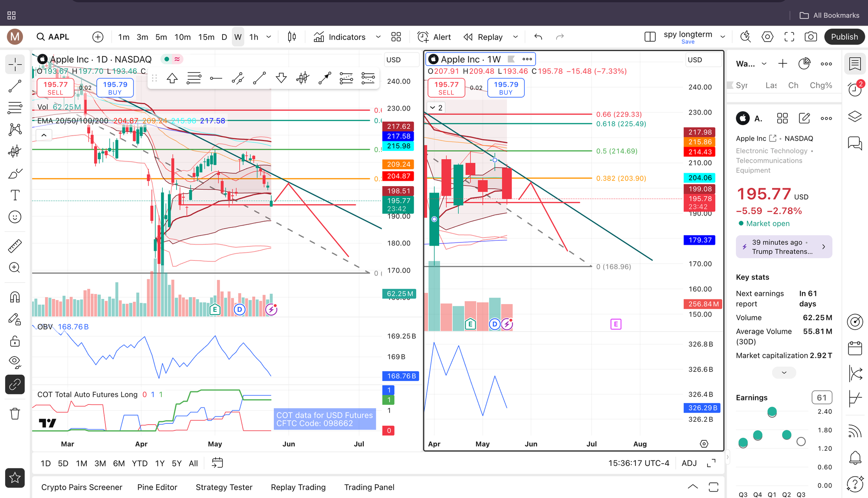Open the Indicators dialog
This screenshot has width=868, height=498.
click(340, 37)
